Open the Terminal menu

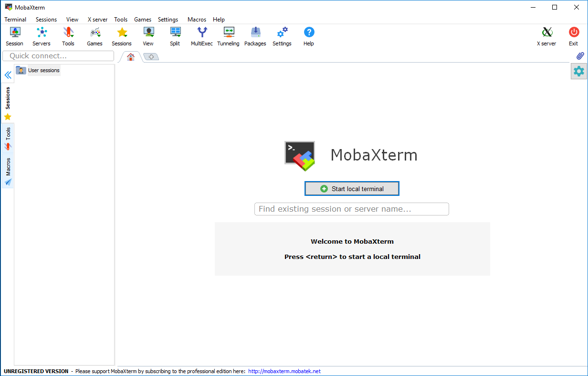click(x=16, y=20)
